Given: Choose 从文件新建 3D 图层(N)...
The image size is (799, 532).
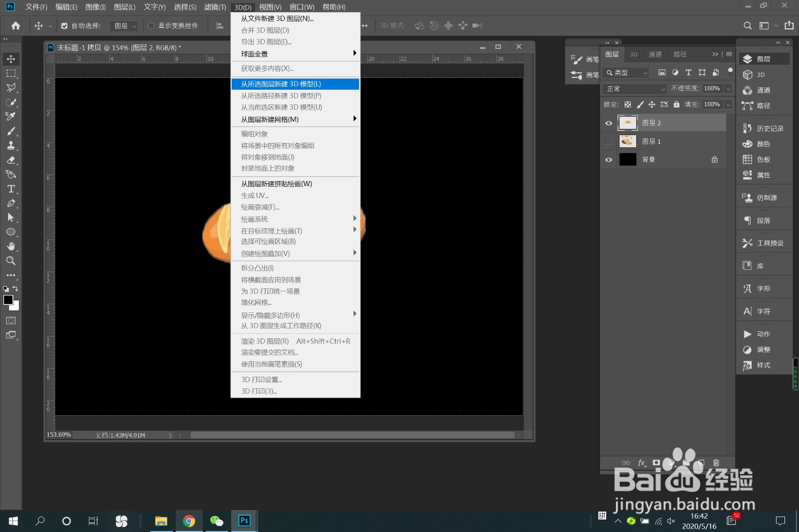Looking at the screenshot, I should (x=295, y=18).
